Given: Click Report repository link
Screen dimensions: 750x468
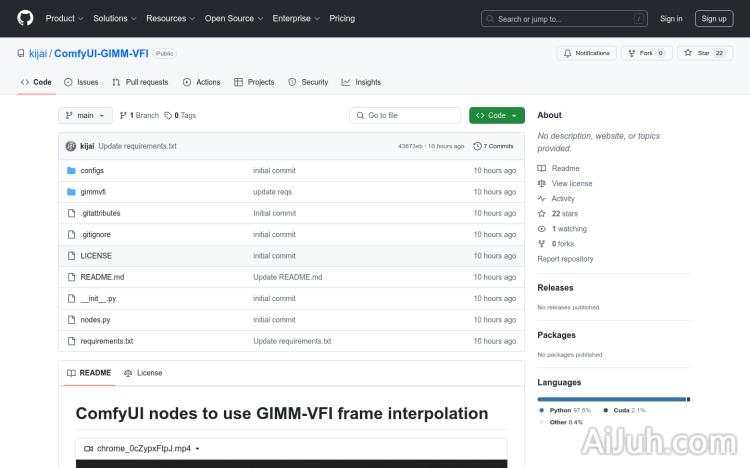Looking at the screenshot, I should coord(565,259).
